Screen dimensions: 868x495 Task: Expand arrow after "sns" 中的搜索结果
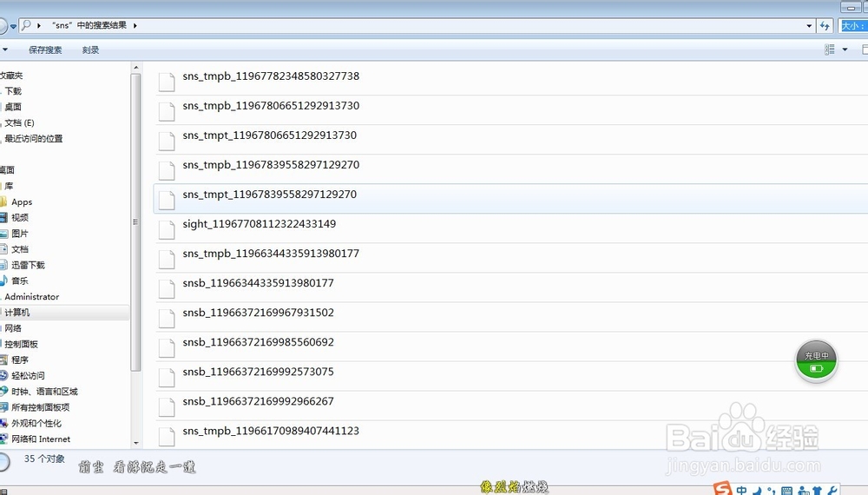(135, 25)
